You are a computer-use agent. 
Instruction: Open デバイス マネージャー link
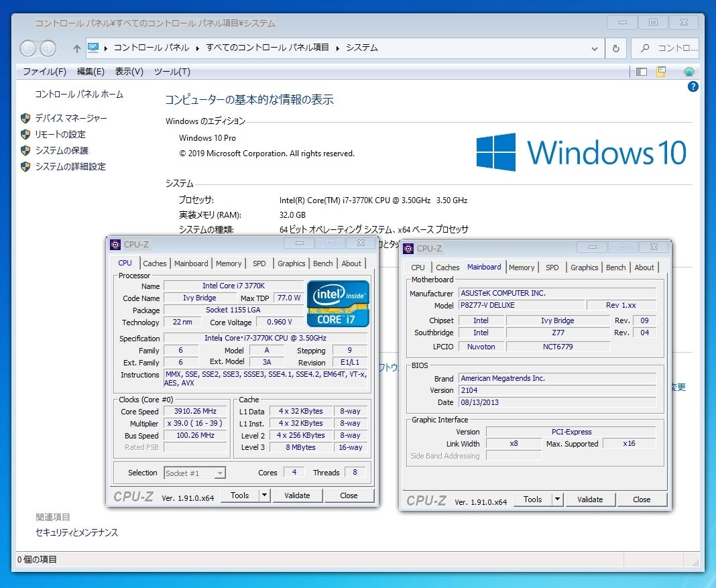[71, 119]
